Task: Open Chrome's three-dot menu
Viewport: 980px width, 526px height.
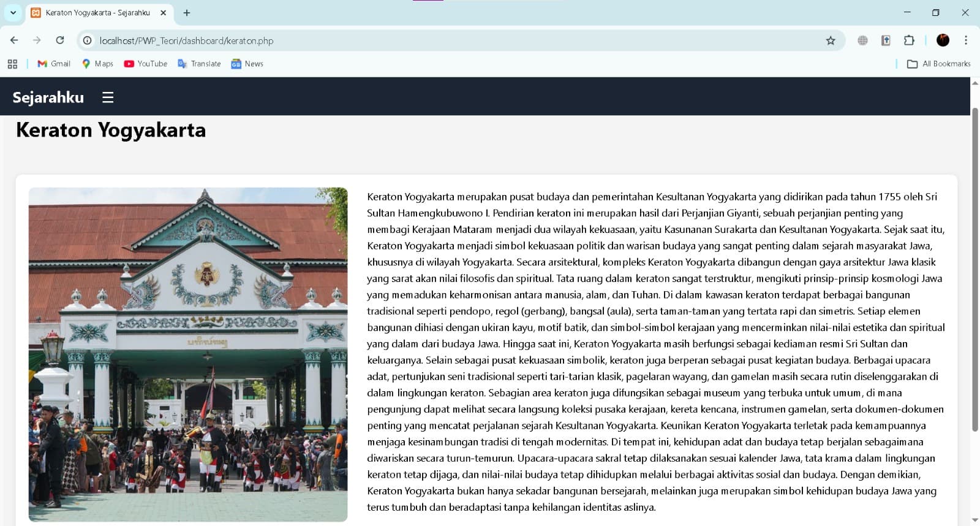Action: 966,40
